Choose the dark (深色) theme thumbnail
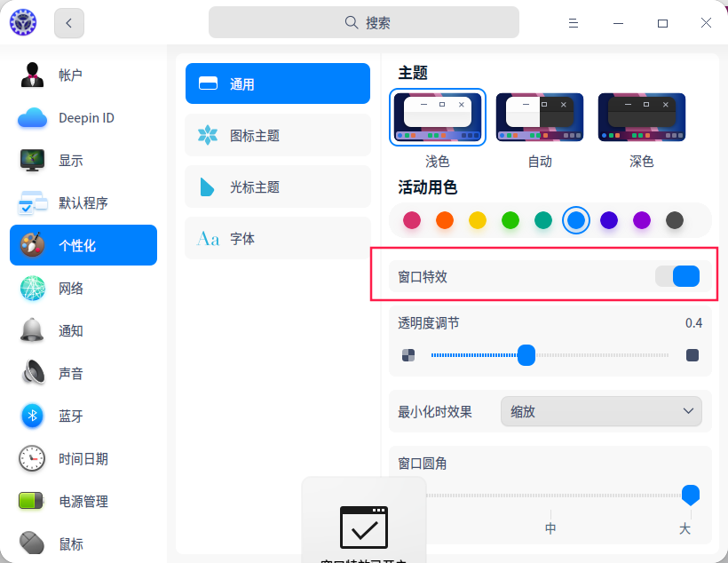 click(642, 117)
